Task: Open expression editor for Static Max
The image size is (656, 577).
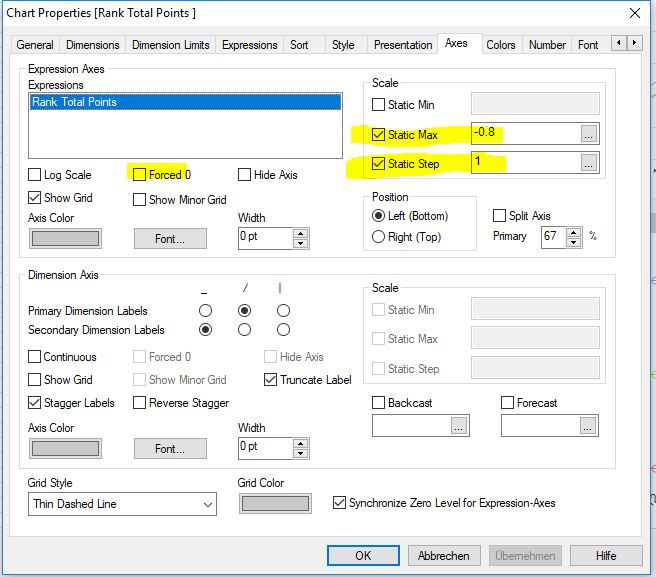Action: pyautogui.click(x=589, y=134)
